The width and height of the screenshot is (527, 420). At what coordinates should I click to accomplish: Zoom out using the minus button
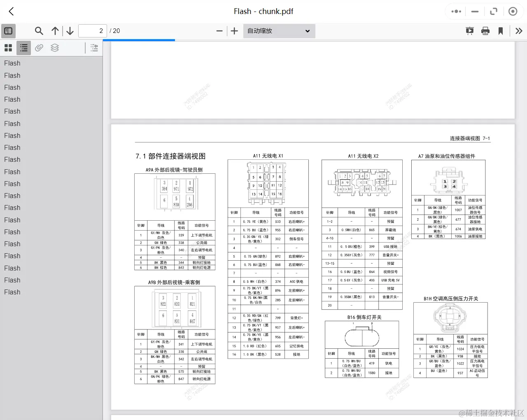pos(219,31)
